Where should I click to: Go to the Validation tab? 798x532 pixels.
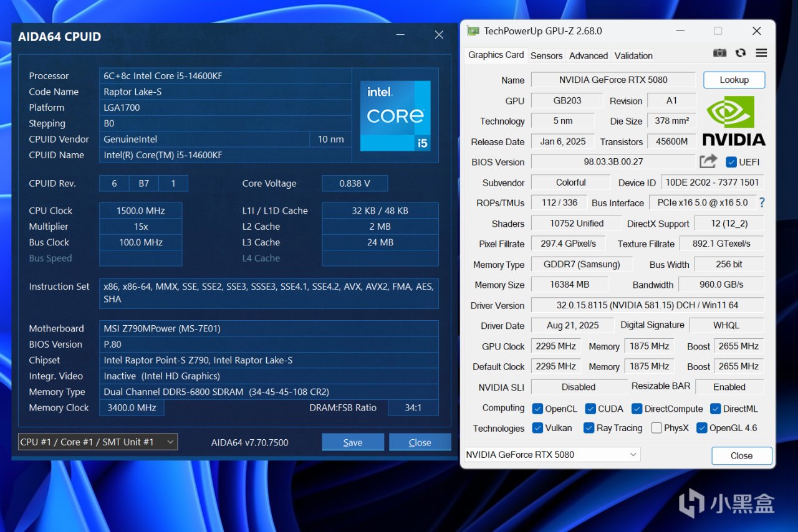[x=633, y=55]
